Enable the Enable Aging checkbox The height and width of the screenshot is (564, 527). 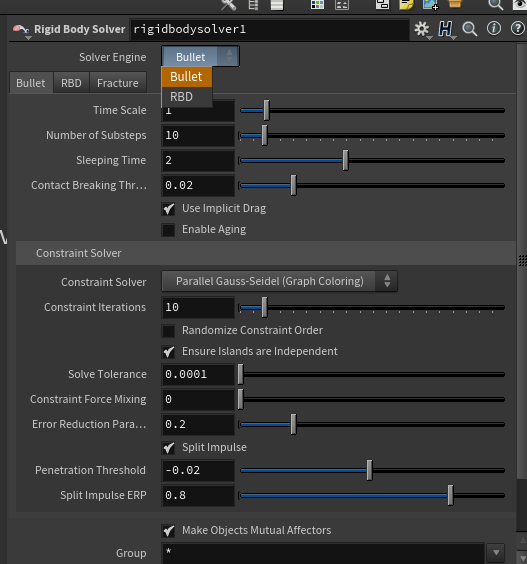168,230
